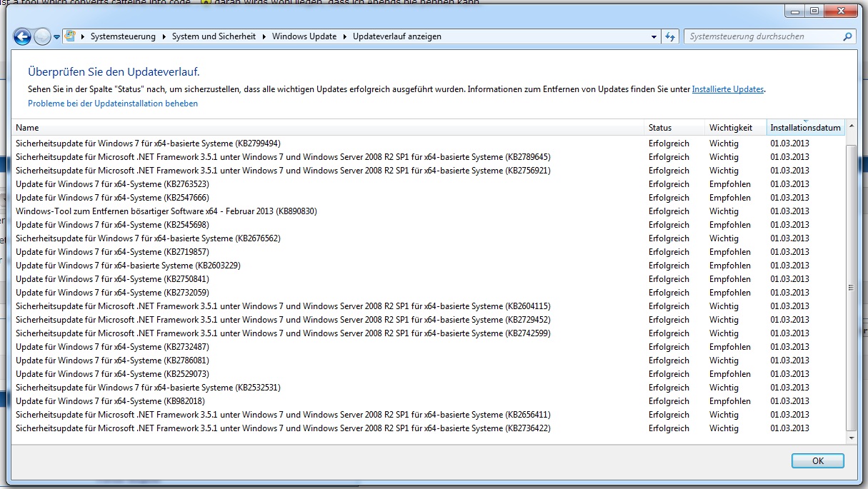Expand arrow after 'System und Sicherheit' breadcrumb
The height and width of the screenshot is (489, 868).
[x=264, y=36]
